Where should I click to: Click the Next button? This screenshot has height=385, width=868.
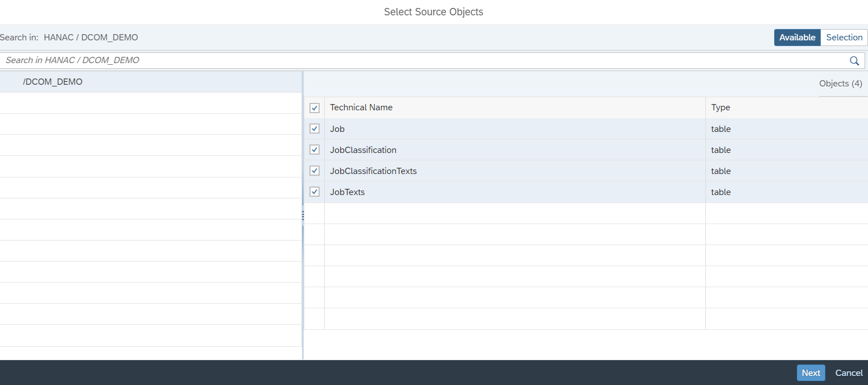(811, 372)
